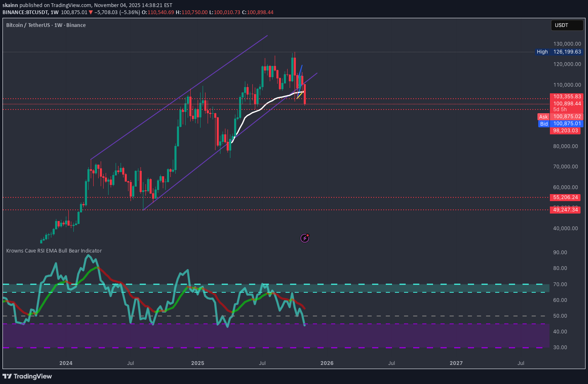Click the 49,247.34 red price tag
Screen dimensions: 588x384
coord(565,210)
